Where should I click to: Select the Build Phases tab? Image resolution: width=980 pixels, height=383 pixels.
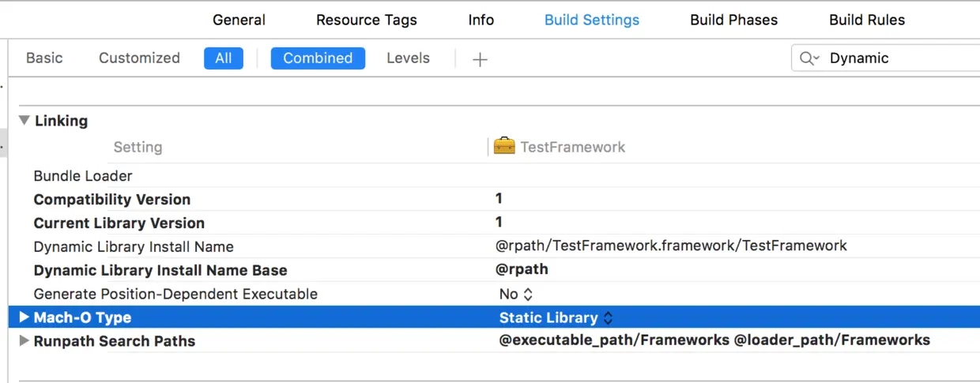[x=733, y=20]
